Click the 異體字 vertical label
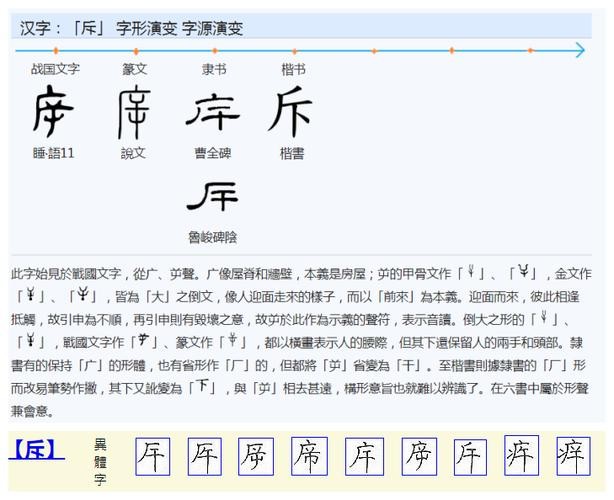This screenshot has width=614, height=500. [100, 462]
